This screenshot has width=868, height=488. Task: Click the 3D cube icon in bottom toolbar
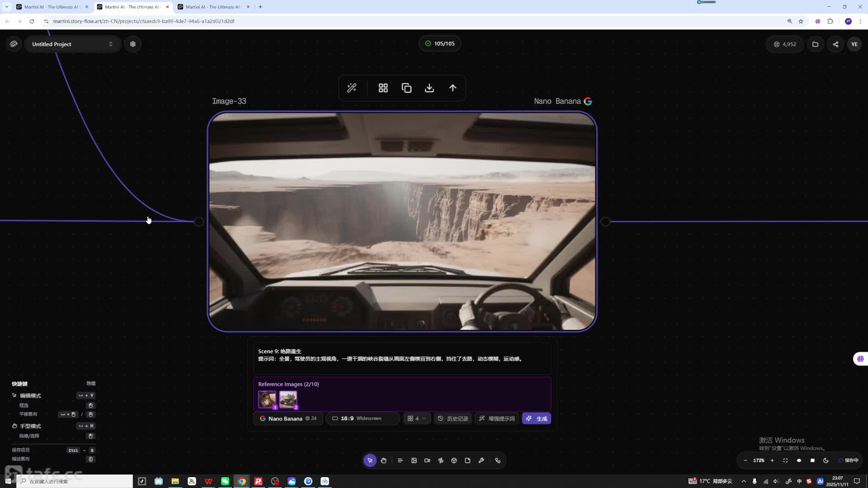coord(454,460)
